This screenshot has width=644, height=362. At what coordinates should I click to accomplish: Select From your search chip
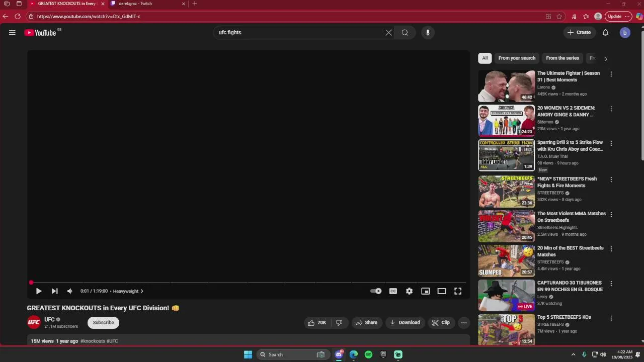[x=517, y=58]
